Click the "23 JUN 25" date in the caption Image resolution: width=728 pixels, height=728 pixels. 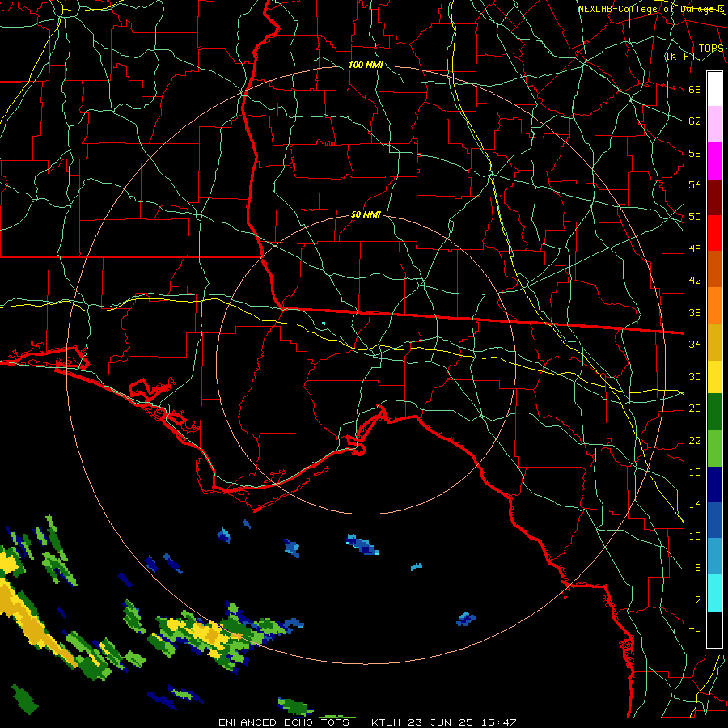pyautogui.click(x=441, y=722)
